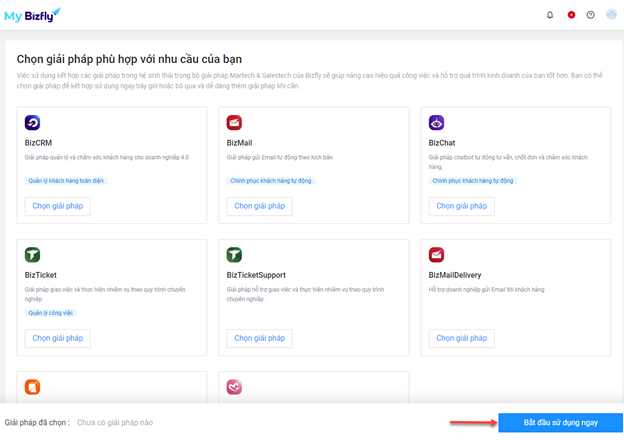Click the BizTicketSupport green icon
This screenshot has width=624, height=440.
[x=234, y=255]
